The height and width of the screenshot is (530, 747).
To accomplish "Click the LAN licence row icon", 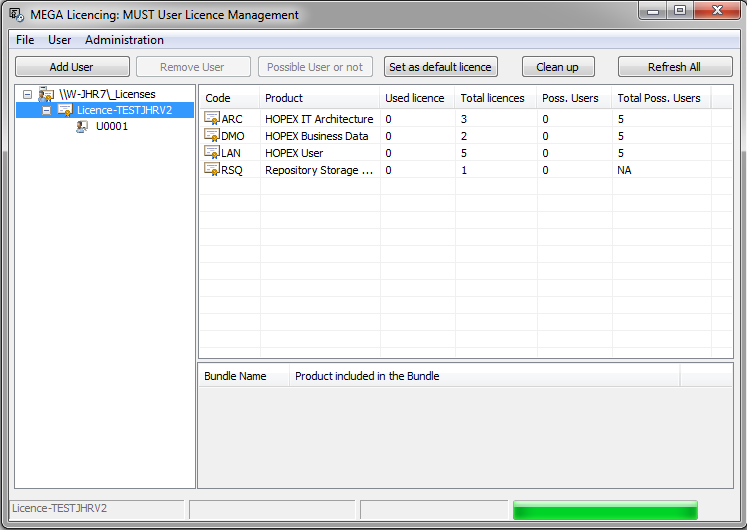I will pos(211,153).
